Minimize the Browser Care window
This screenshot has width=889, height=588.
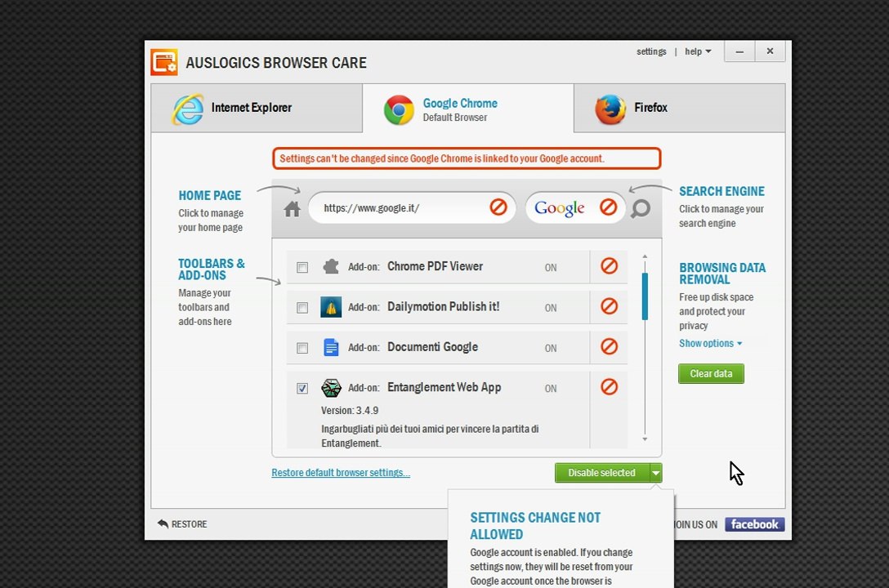coord(739,51)
